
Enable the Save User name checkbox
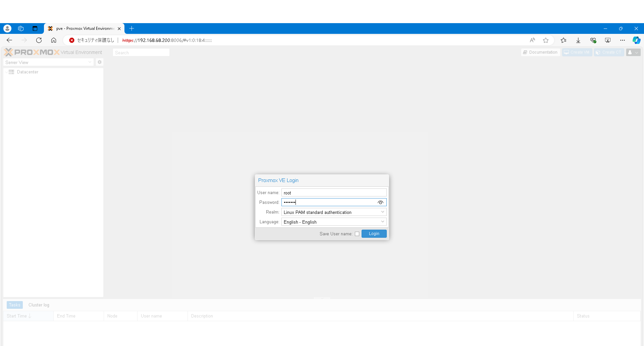357,234
